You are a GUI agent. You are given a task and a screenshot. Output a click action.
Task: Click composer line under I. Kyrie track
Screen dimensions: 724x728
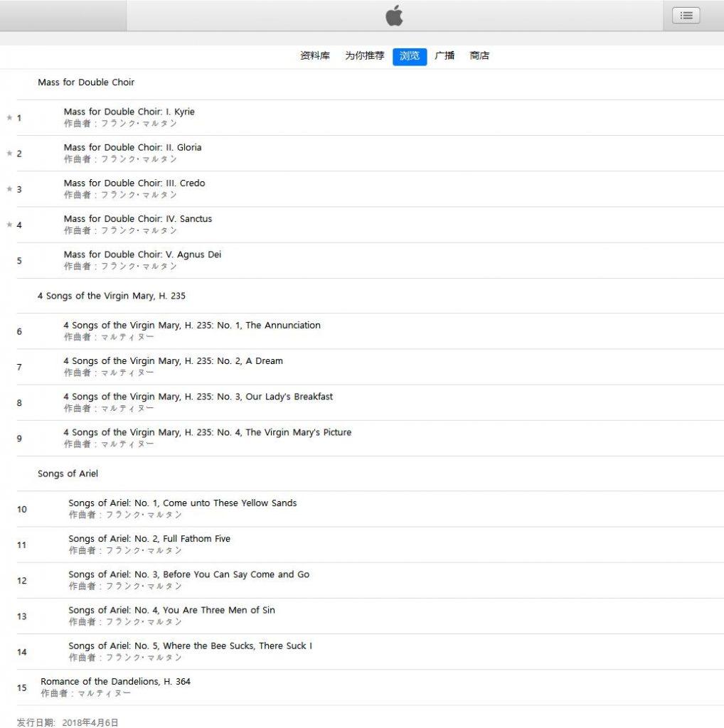click(x=120, y=124)
